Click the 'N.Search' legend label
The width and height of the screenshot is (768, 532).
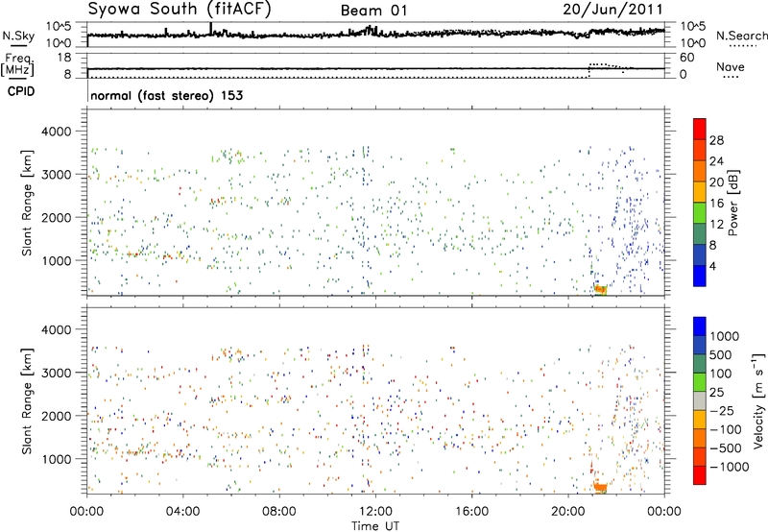741,36
